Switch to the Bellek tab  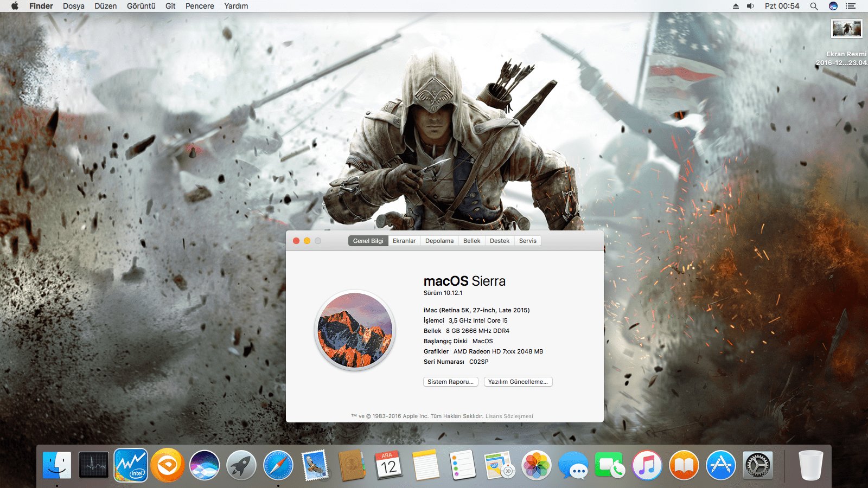click(x=471, y=241)
